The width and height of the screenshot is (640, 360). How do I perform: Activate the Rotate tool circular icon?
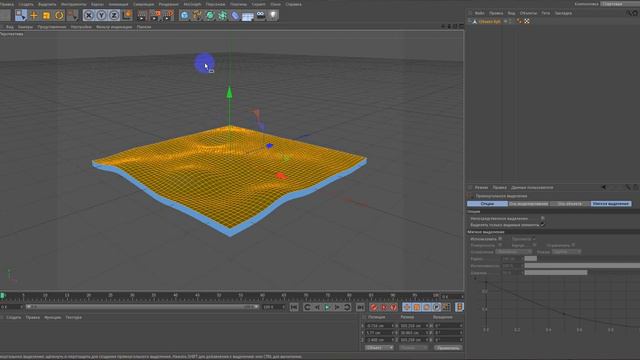click(x=59, y=16)
